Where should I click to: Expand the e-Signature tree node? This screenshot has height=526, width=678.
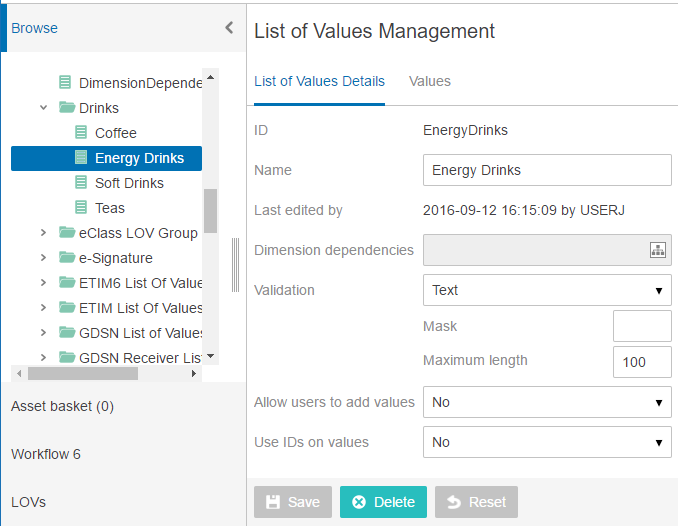[43, 258]
